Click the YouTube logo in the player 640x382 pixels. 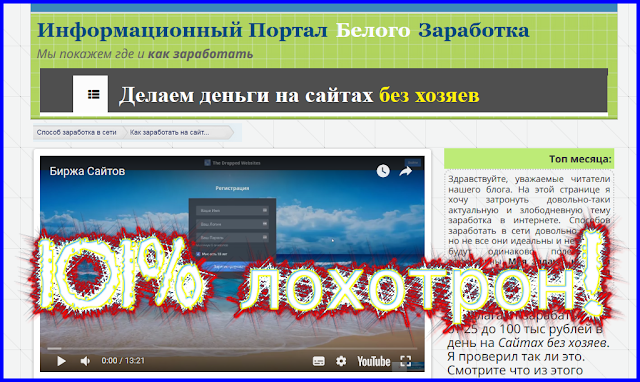pos(373,361)
